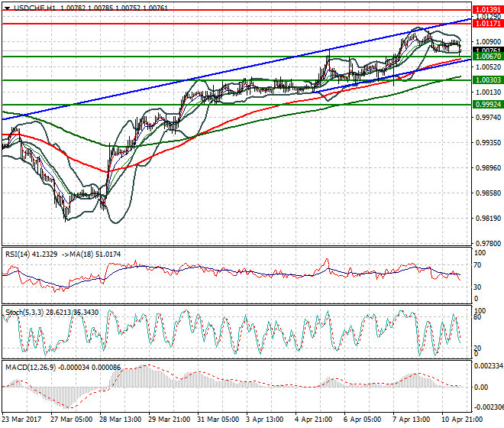The width and height of the screenshot is (504, 428).
Task: Click the current price label 1.00761
Action: 488,50
